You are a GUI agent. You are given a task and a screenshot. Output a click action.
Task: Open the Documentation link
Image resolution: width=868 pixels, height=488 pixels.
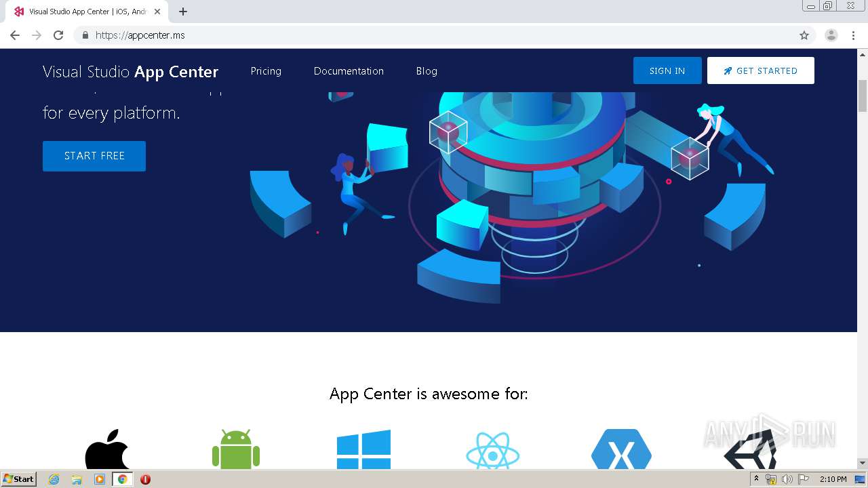click(x=349, y=71)
